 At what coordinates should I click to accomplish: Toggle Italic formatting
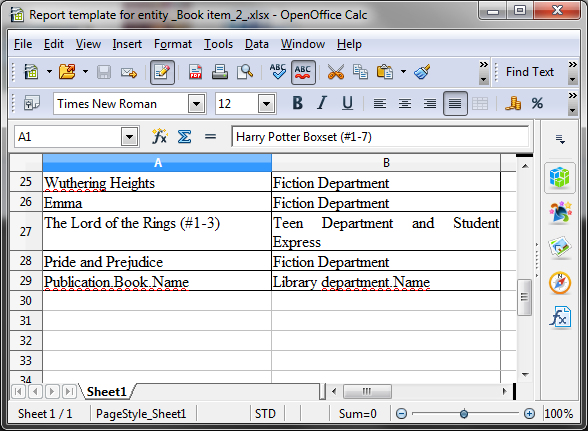click(x=322, y=103)
